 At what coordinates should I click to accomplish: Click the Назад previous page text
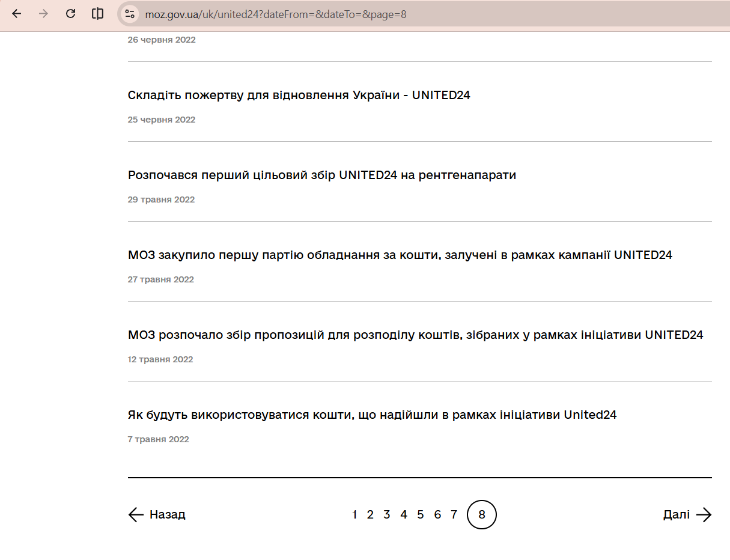point(168,515)
